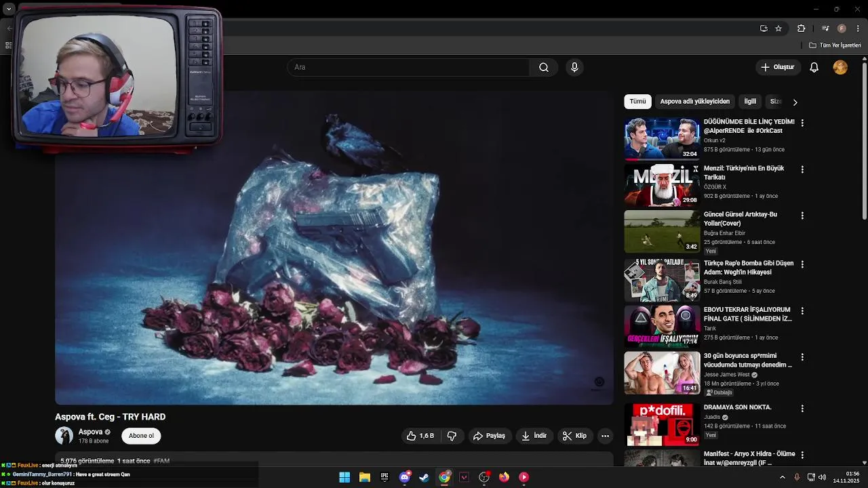
Task: Switch to Chrome in the taskbar
Action: point(444,477)
